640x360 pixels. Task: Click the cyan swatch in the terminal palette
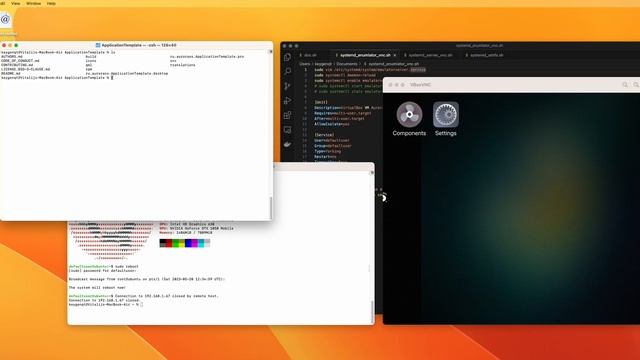pos(201,243)
